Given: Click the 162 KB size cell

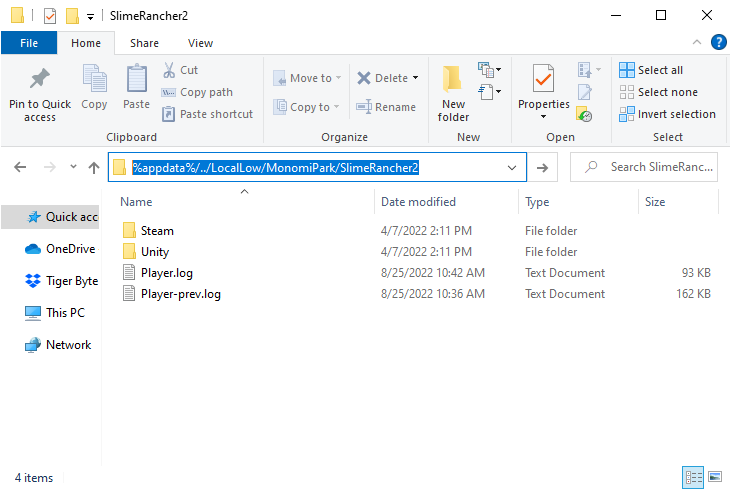Looking at the screenshot, I should point(693,294).
